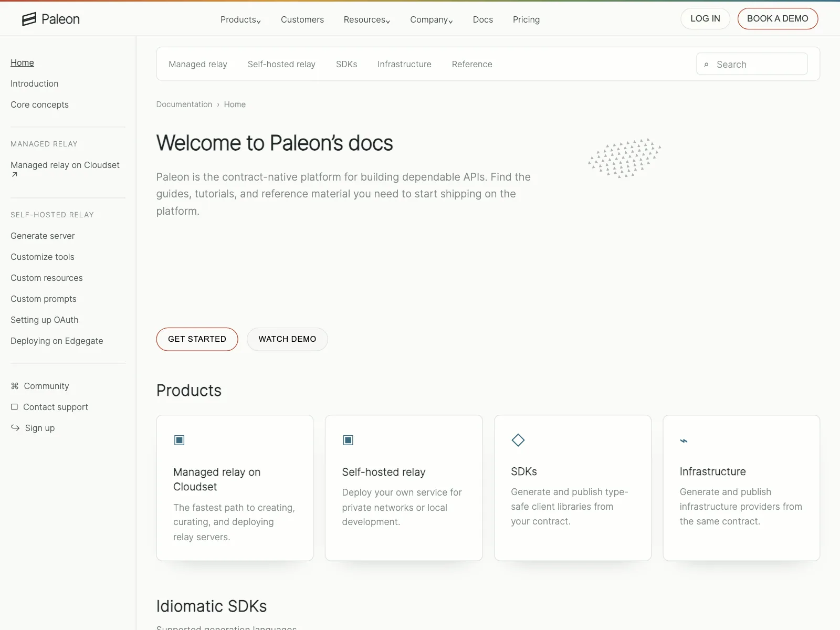Open Setting up OAuth page
Image resolution: width=840 pixels, height=630 pixels.
point(45,320)
